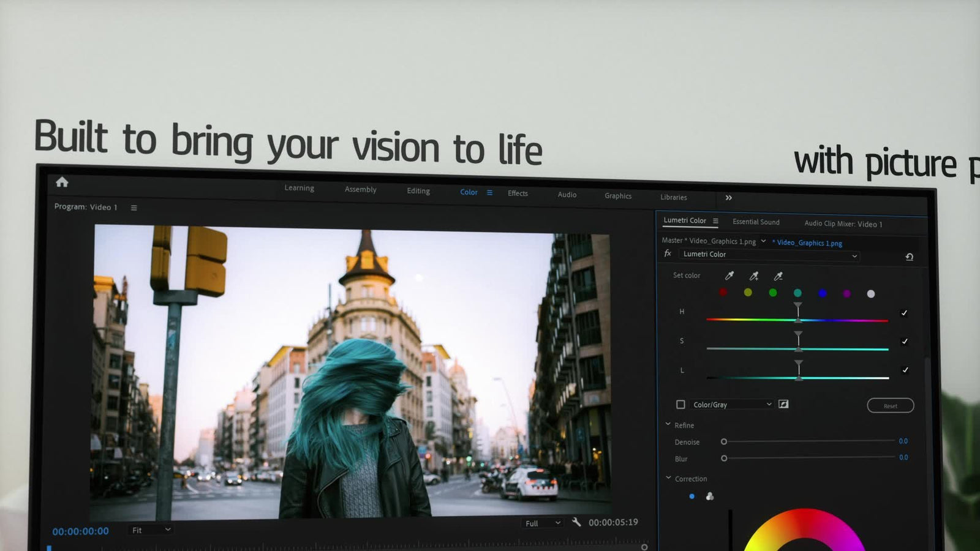Select the first Set color eyedropper
The image size is (980, 551).
pos(729,275)
